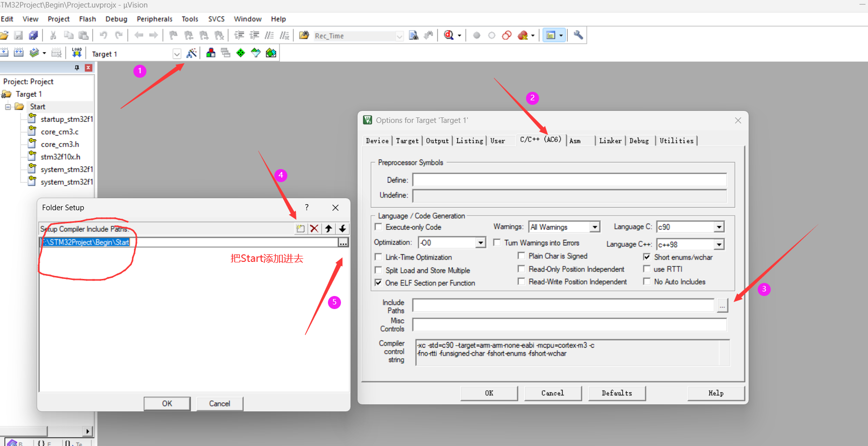The width and height of the screenshot is (868, 446).
Task: Start debug session with magnifier icon
Action: 449,35
